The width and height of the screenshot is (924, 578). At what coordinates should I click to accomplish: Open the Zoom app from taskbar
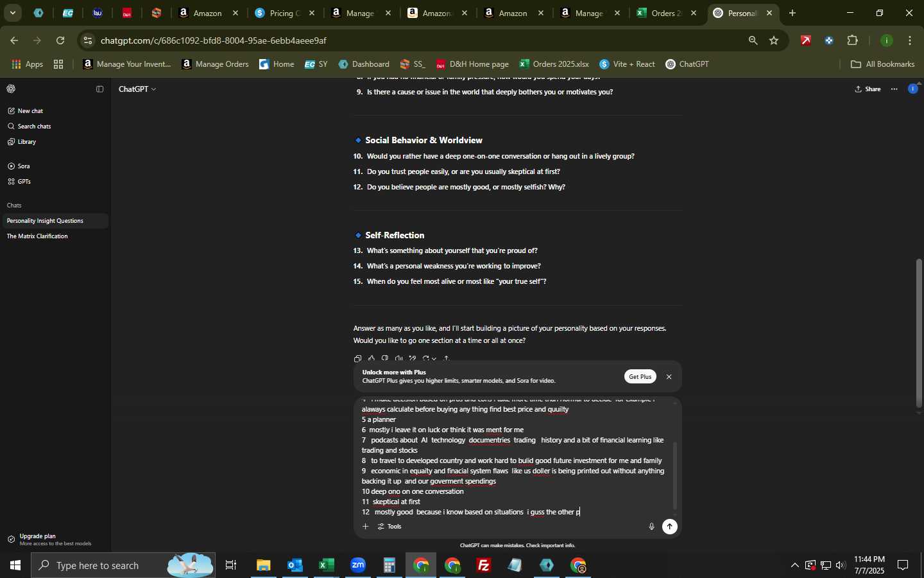pyautogui.click(x=358, y=565)
